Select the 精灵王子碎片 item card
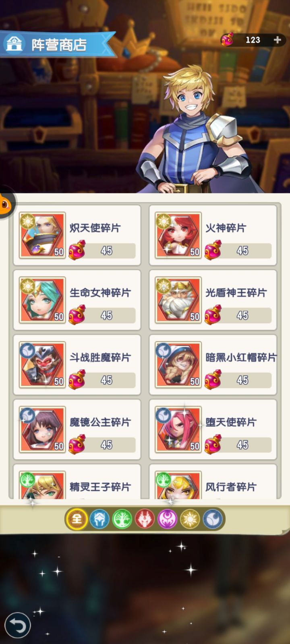 pos(77,482)
